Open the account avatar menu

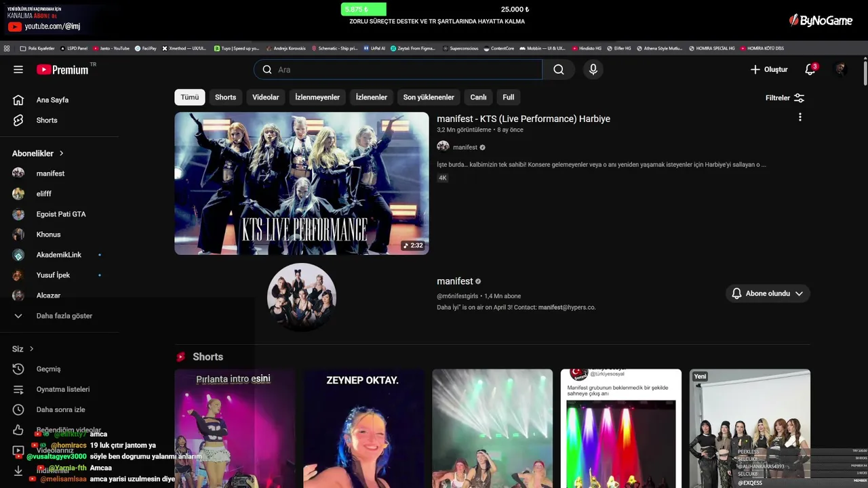point(841,70)
